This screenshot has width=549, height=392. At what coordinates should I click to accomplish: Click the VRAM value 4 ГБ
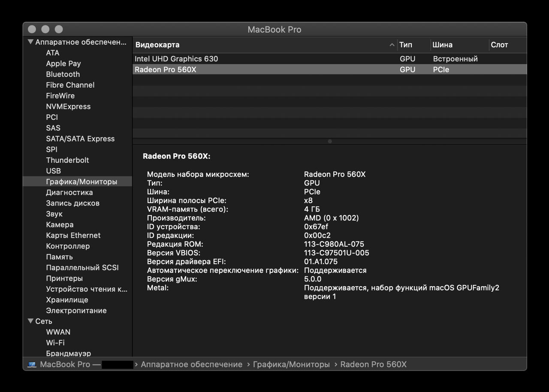tap(312, 209)
